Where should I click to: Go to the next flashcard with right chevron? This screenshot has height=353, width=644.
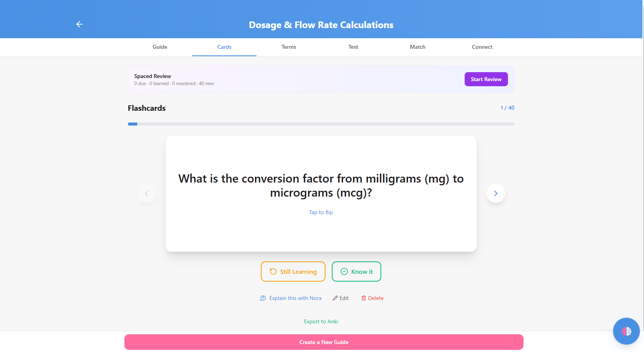coord(495,193)
